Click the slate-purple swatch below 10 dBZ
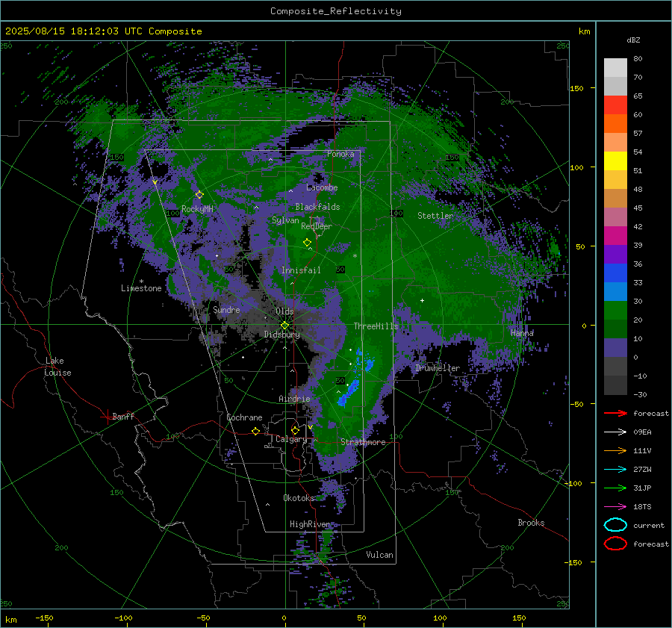 (x=615, y=348)
